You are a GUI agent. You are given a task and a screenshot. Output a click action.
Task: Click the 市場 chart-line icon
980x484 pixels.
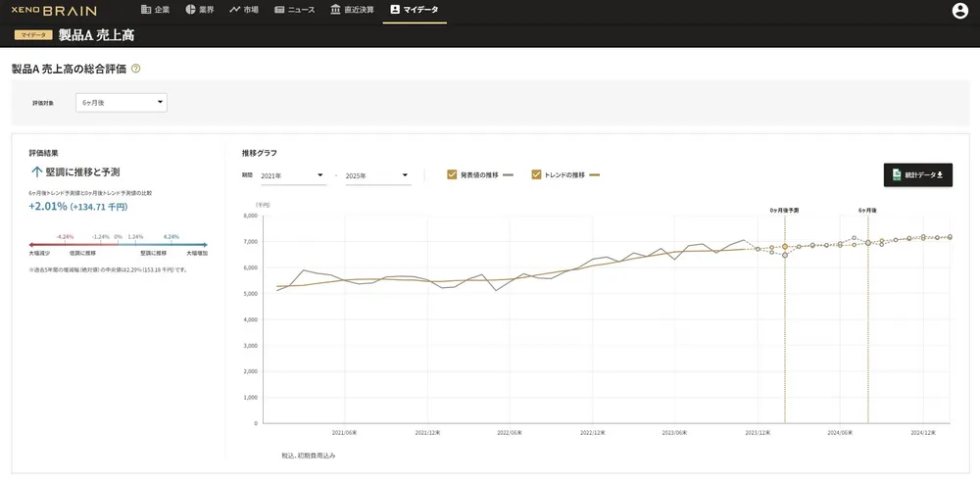[234, 10]
